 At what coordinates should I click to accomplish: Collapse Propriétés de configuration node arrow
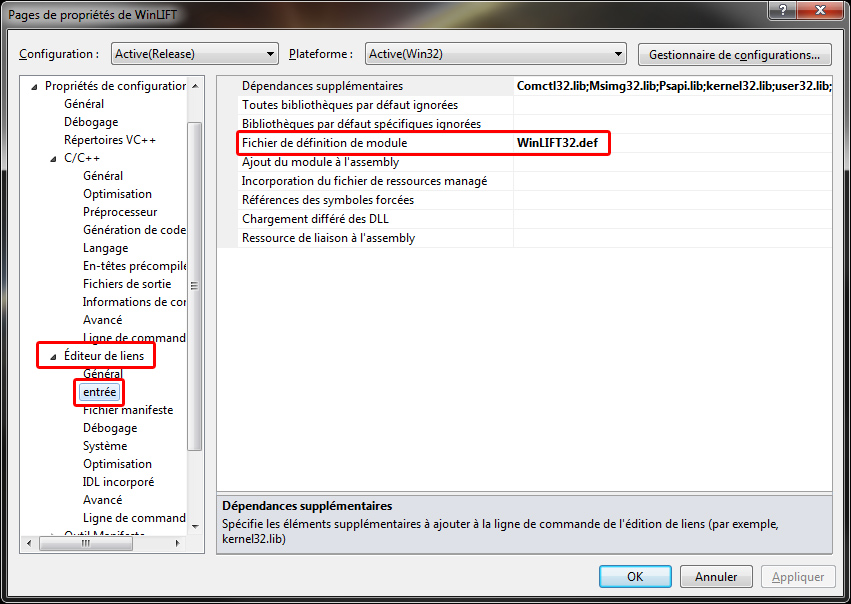(34, 86)
